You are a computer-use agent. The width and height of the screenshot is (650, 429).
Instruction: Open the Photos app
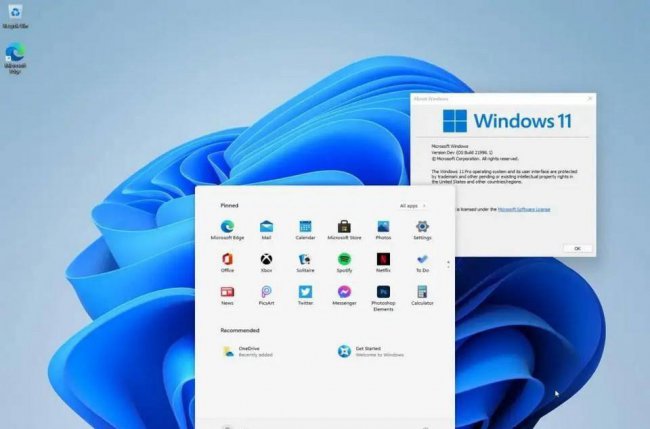[383, 230]
